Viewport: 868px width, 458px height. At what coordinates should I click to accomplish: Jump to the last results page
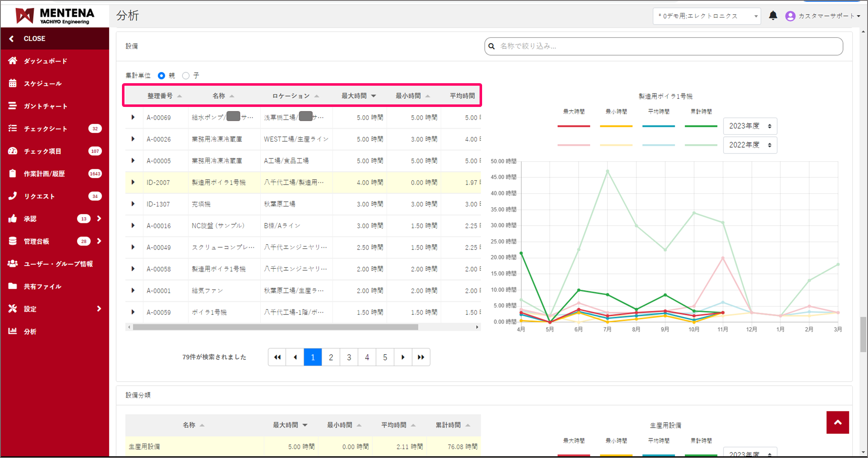coord(421,357)
